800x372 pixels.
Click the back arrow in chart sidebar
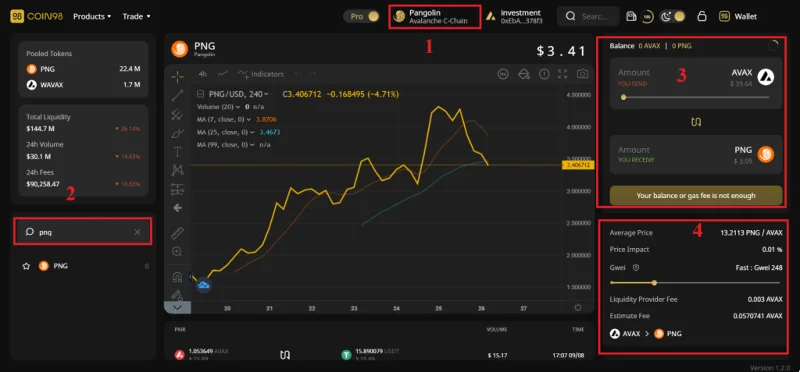178,208
